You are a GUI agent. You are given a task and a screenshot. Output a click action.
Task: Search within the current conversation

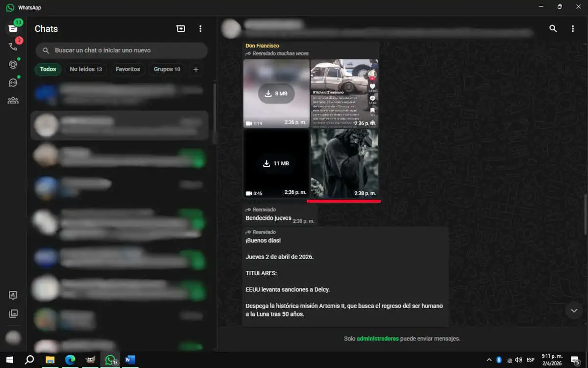pos(553,28)
